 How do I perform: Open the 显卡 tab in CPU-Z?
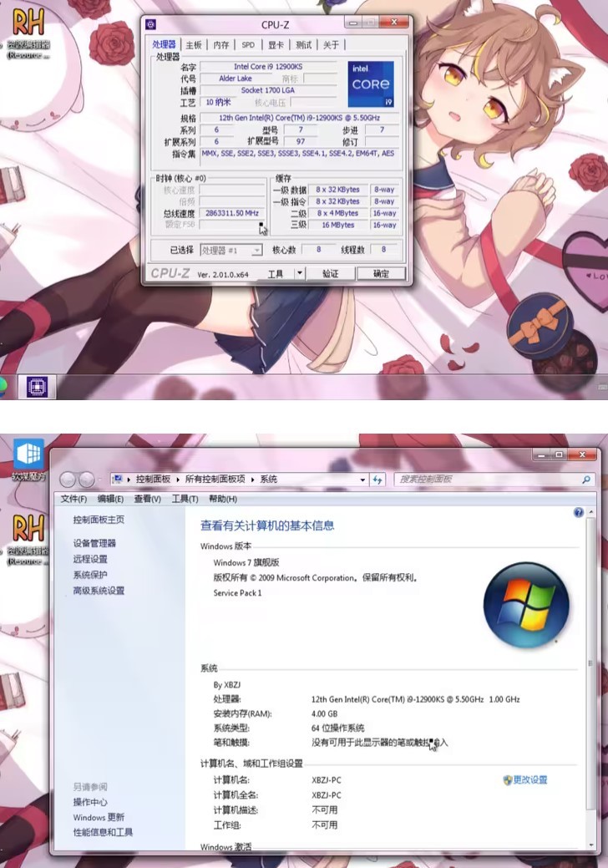coord(276,45)
